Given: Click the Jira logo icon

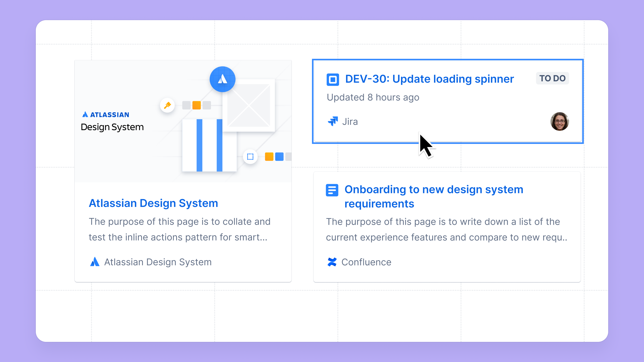Looking at the screenshot, I should (x=333, y=121).
